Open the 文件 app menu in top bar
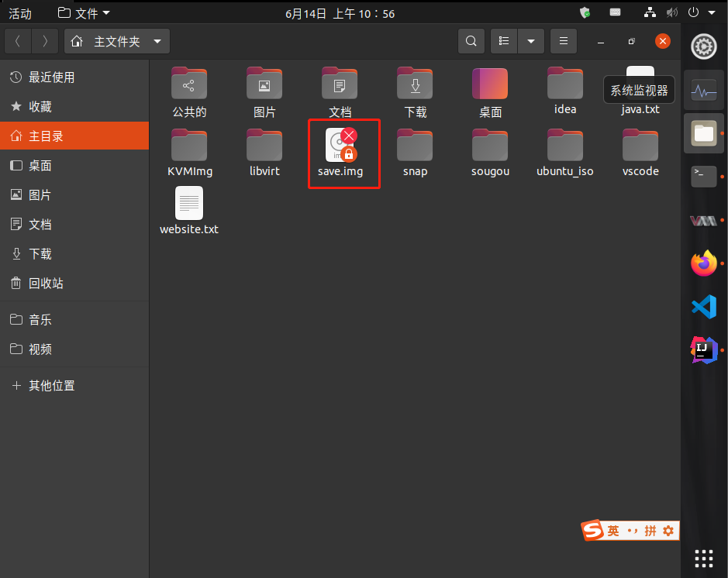This screenshot has width=728, height=578. pos(84,13)
